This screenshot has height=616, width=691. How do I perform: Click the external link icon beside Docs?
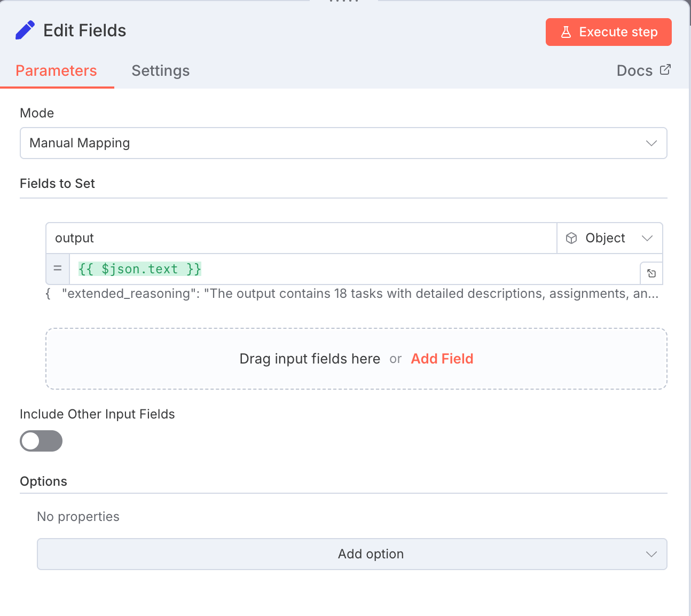(x=665, y=70)
